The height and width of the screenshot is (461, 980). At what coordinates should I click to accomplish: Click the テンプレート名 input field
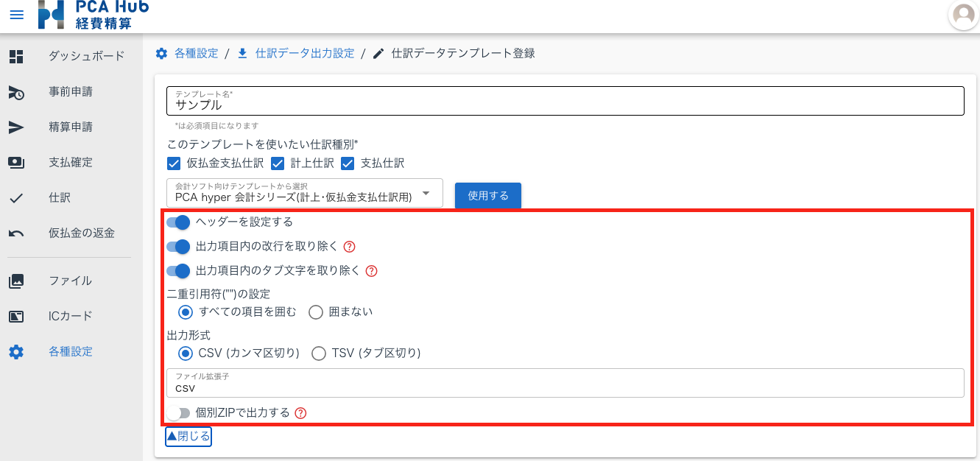565,101
